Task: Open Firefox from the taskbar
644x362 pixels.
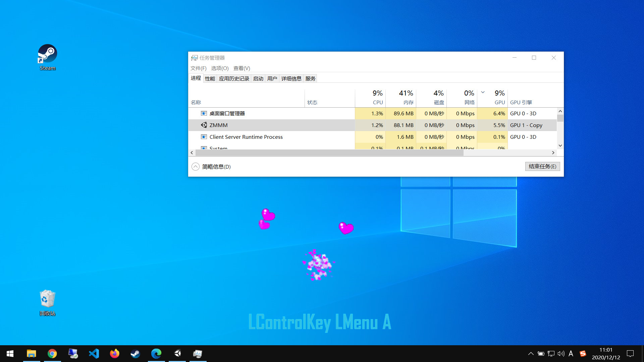Action: pos(115,353)
